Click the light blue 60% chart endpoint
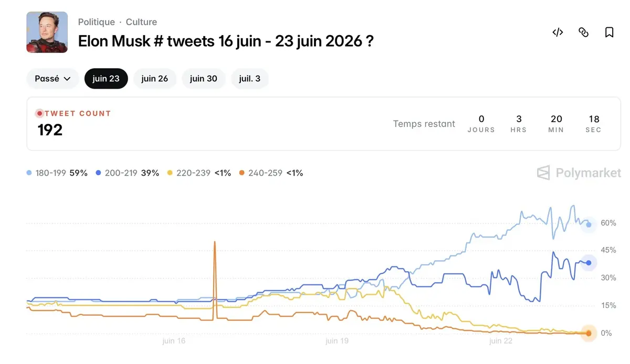 point(589,224)
